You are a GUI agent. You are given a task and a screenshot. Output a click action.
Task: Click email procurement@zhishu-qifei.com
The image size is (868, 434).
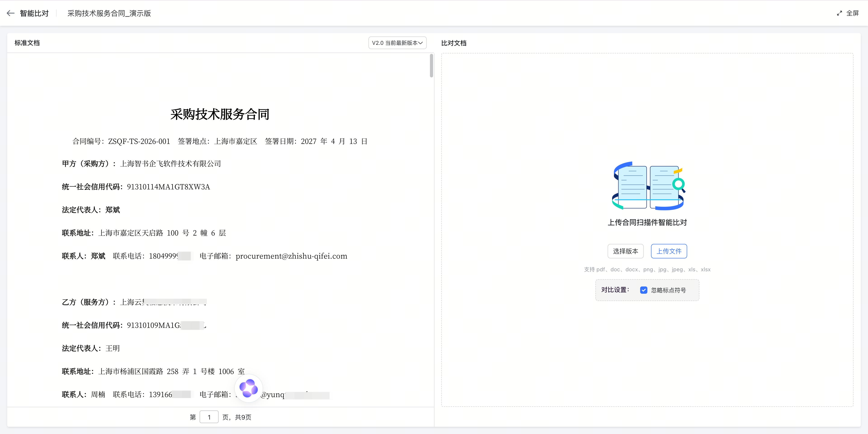[x=291, y=256]
